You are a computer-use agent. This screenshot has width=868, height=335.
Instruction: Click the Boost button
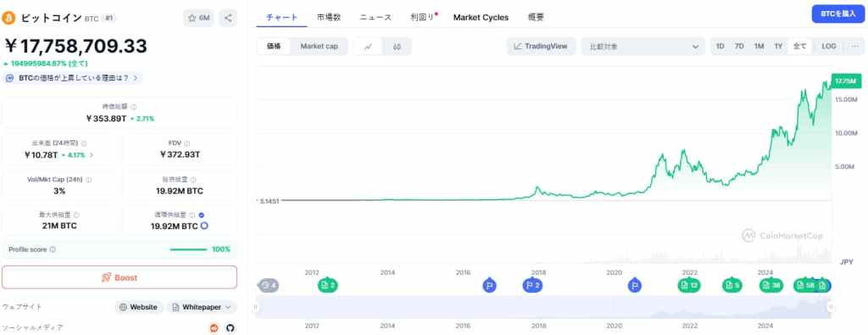pos(120,277)
